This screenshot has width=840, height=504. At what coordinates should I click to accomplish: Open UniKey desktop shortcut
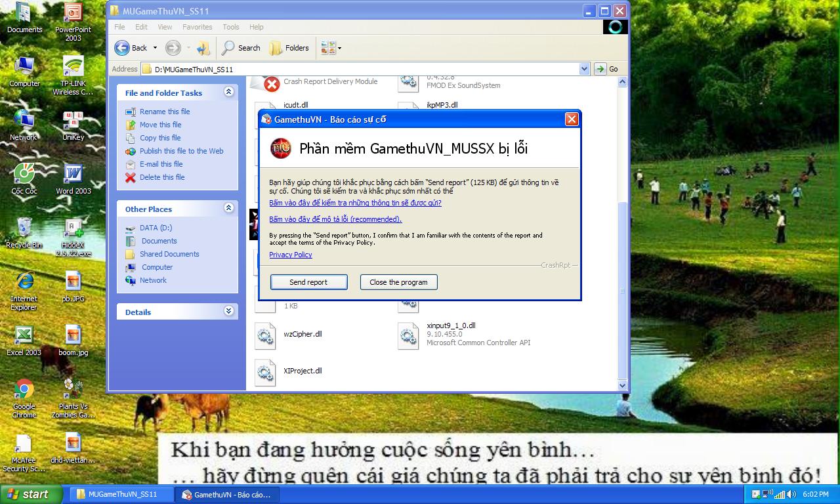point(73,121)
